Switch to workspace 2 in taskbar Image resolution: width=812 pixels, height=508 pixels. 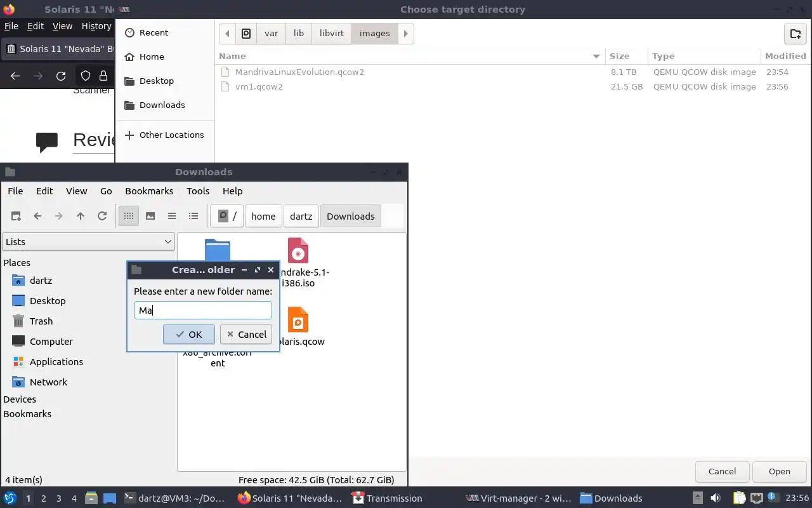coord(44,498)
